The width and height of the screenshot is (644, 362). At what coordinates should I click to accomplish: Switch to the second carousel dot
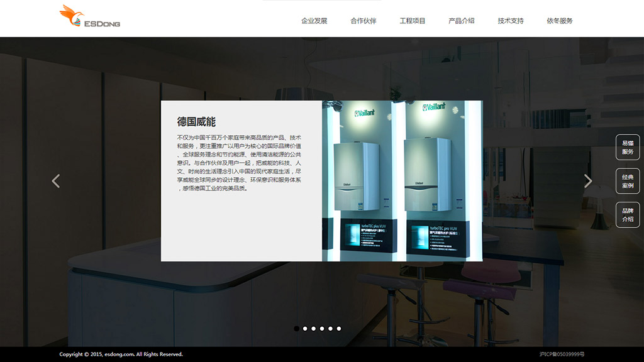[305, 328]
